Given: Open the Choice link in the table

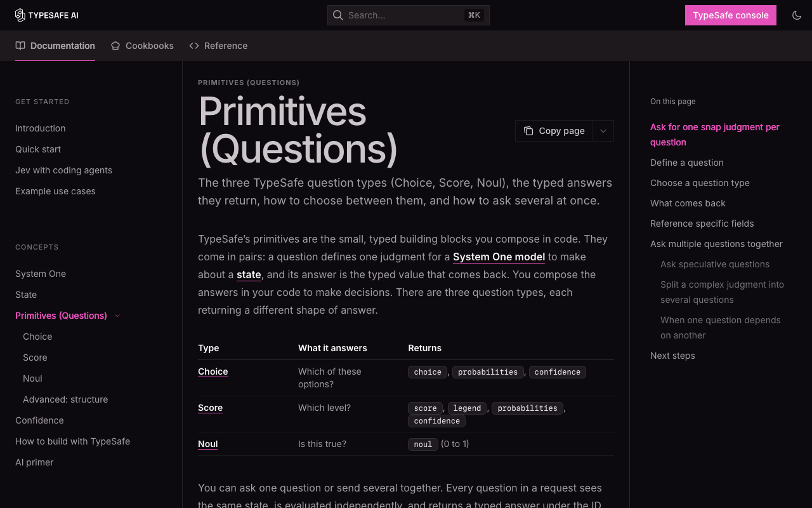Looking at the screenshot, I should (x=213, y=371).
